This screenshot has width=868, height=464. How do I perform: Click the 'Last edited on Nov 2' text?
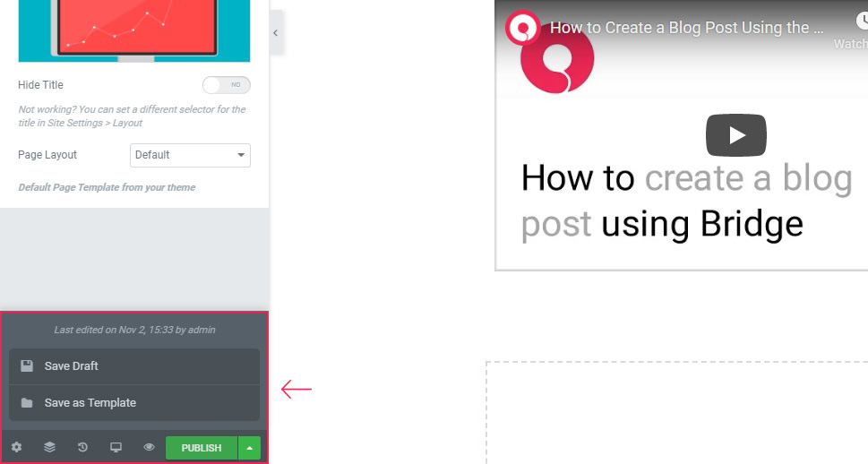[134, 330]
